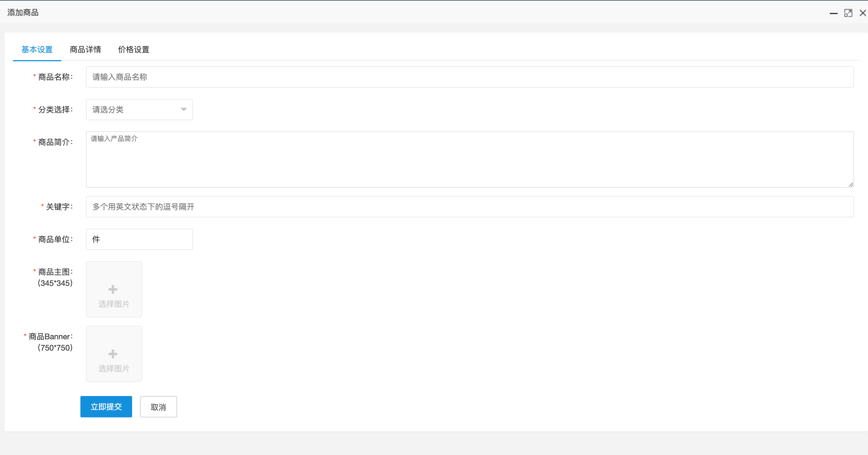
Task: Minimize the 添加商品 dialog
Action: 833,13
